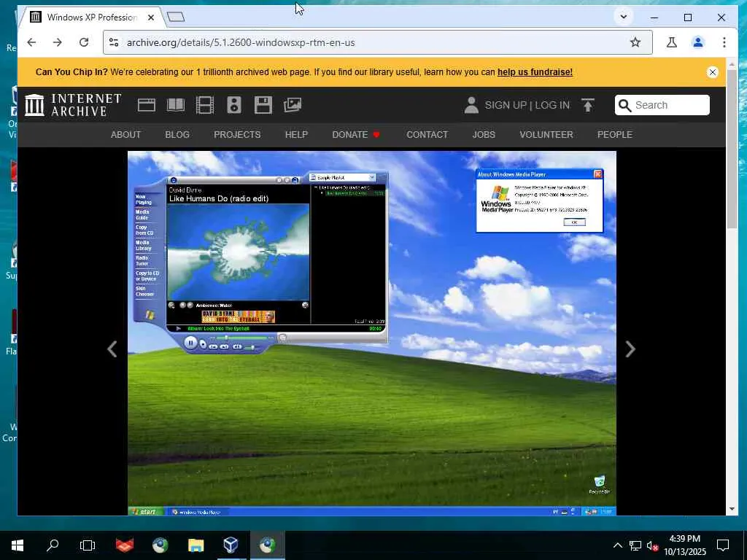Image resolution: width=747 pixels, height=560 pixels.
Task: Open the Video film strip icon
Action: [205, 105]
